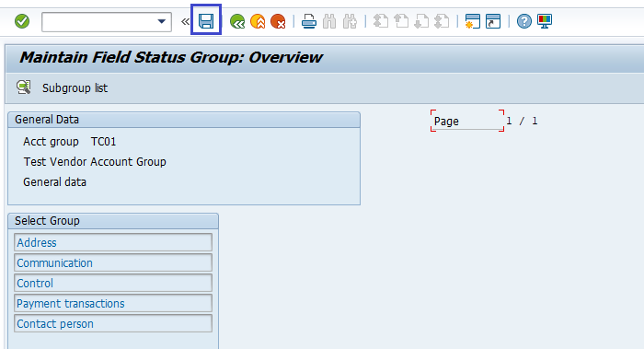Image resolution: width=644 pixels, height=349 pixels.
Task: Go to First Page icon
Action: click(x=381, y=21)
